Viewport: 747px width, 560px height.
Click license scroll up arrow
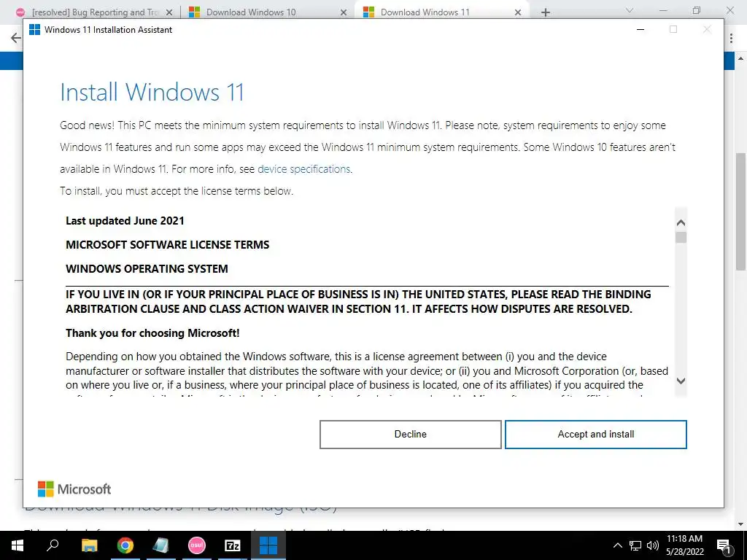point(681,222)
